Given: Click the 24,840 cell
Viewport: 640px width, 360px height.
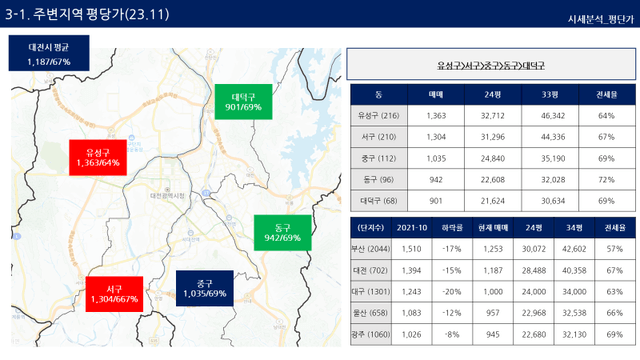Looking at the screenshot, I should coord(493,158).
